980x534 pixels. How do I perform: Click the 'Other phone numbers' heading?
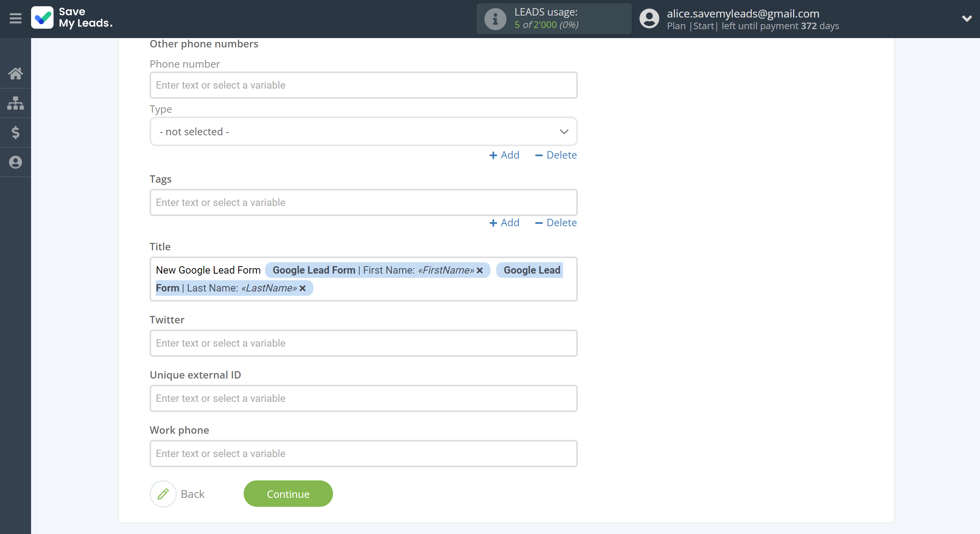click(204, 44)
